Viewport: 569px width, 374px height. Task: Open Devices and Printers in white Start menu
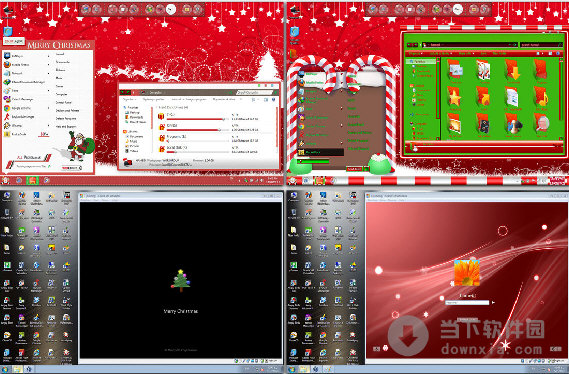(x=67, y=111)
